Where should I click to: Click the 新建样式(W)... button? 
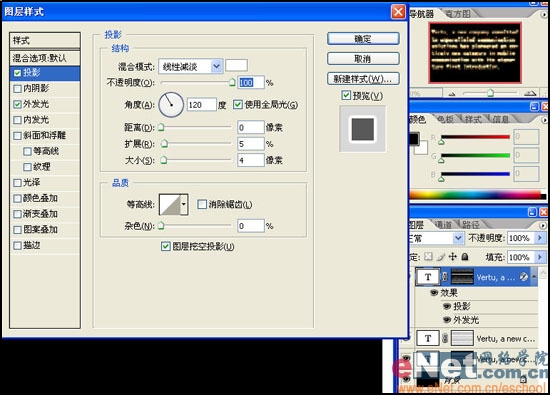point(363,79)
